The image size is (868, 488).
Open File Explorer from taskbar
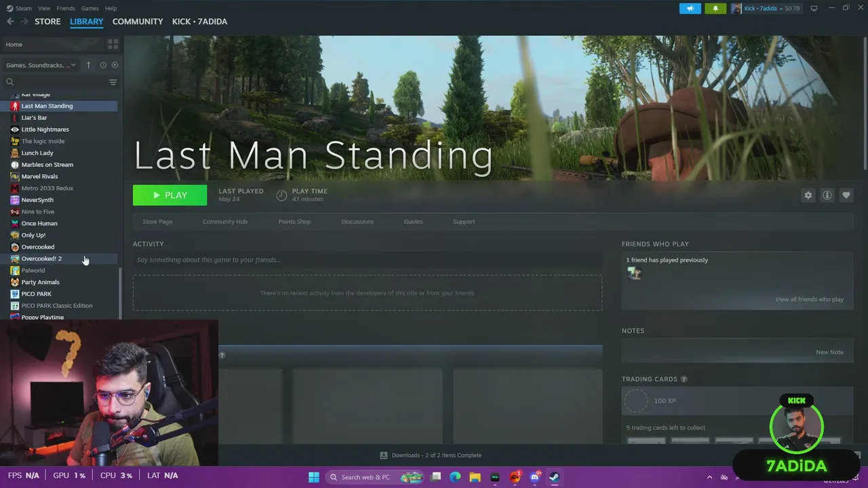[475, 477]
